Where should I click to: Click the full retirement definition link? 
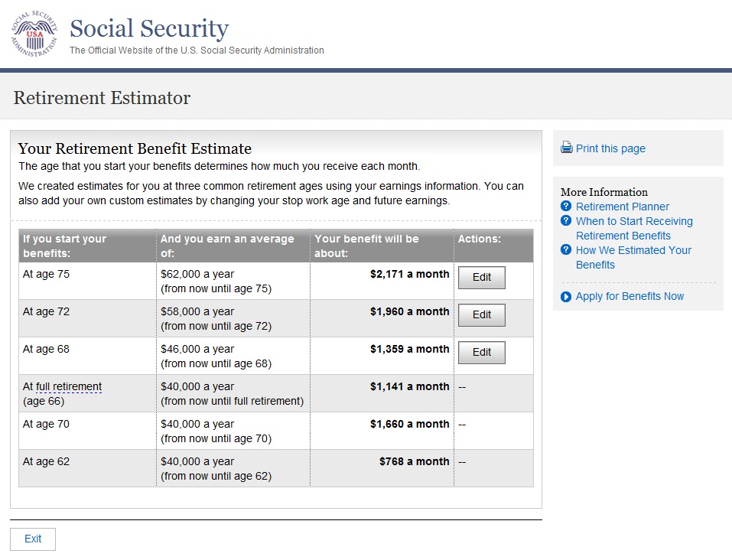pos(69,387)
